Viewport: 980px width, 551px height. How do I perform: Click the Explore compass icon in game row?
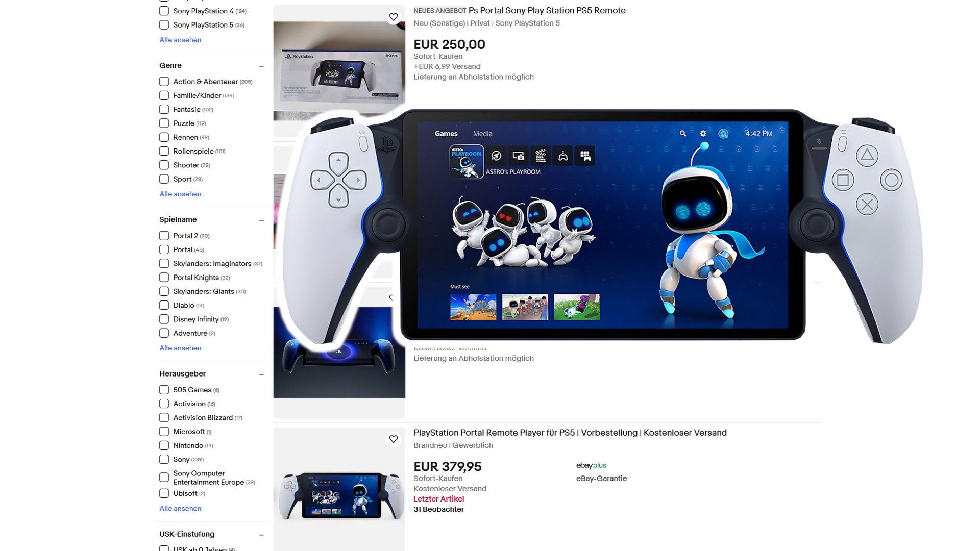tap(496, 156)
